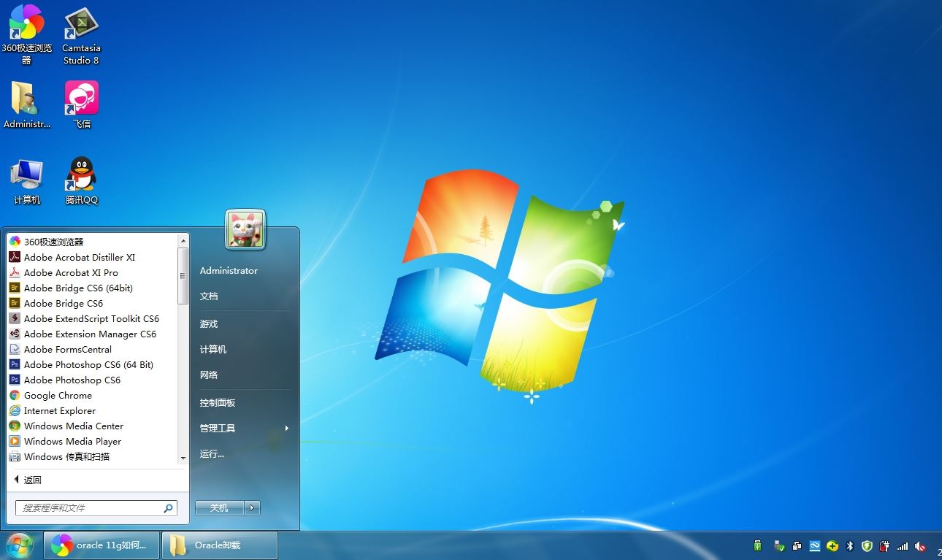Select the 腾讯QQ penguin desktop icon
This screenshot has width=942, height=560.
click(81, 174)
